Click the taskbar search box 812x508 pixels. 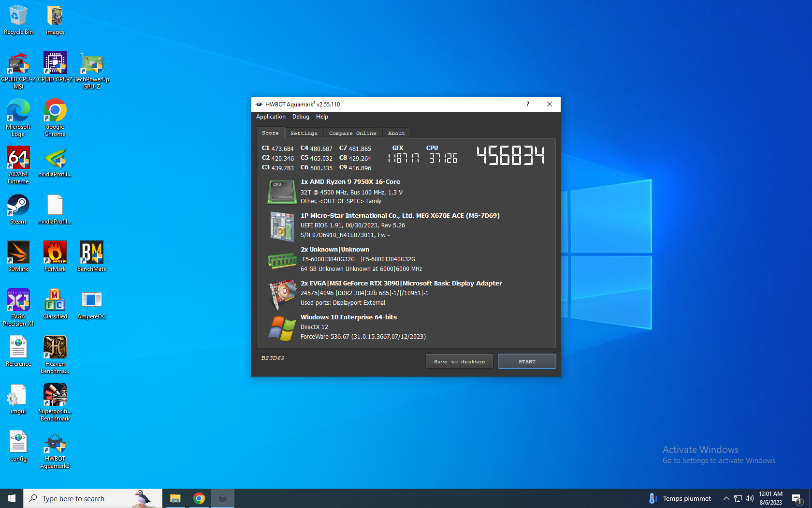(x=93, y=498)
